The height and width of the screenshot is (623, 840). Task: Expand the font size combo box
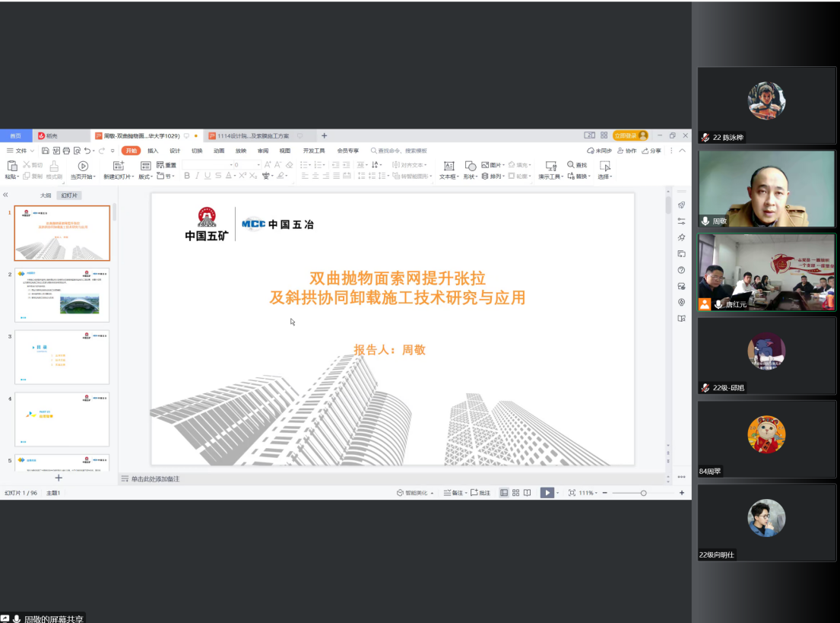258,165
